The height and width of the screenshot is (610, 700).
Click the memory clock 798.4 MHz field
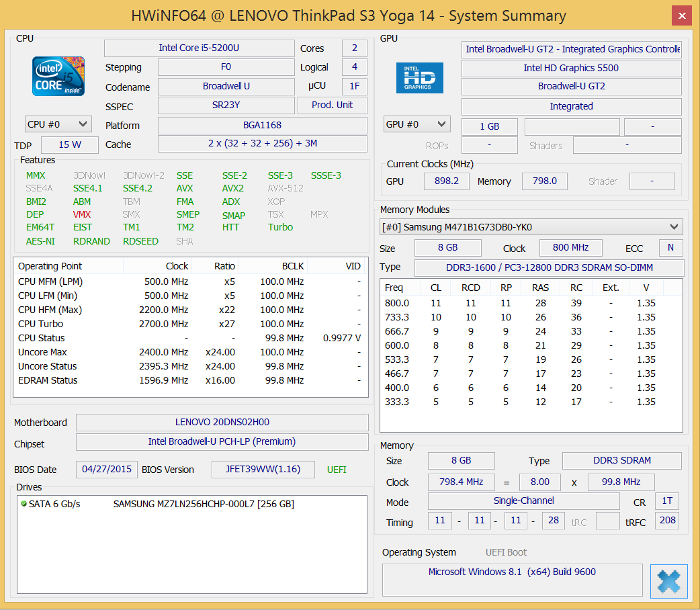click(461, 482)
